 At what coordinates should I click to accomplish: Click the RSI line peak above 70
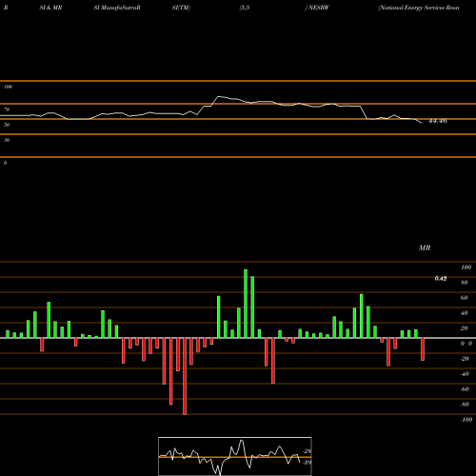click(x=218, y=96)
